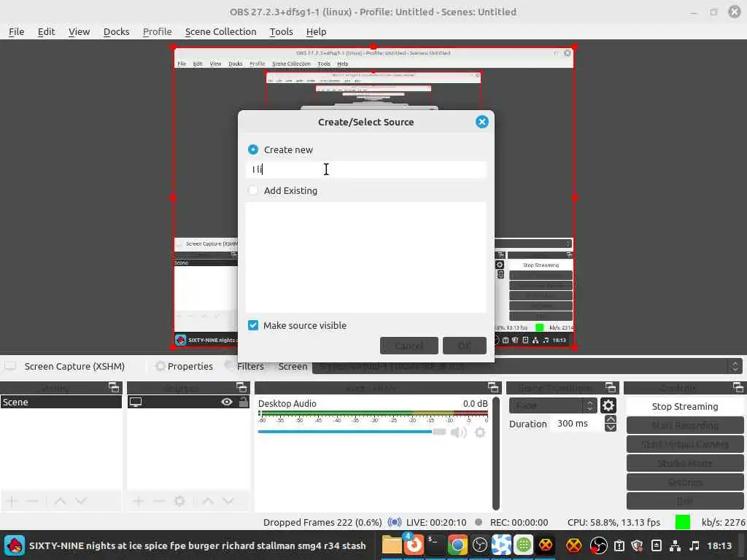Select the Scene item in the scenes list
747x560 pixels.
click(61, 402)
